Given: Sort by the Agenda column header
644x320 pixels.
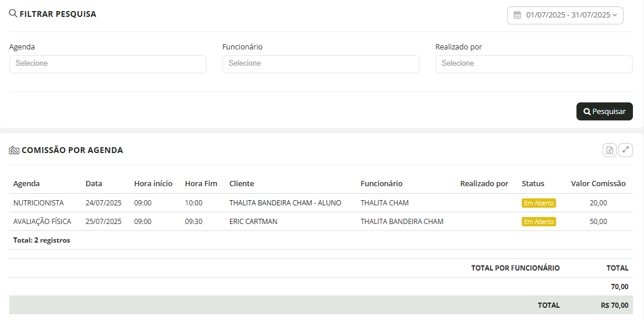Looking at the screenshot, I should (27, 183).
